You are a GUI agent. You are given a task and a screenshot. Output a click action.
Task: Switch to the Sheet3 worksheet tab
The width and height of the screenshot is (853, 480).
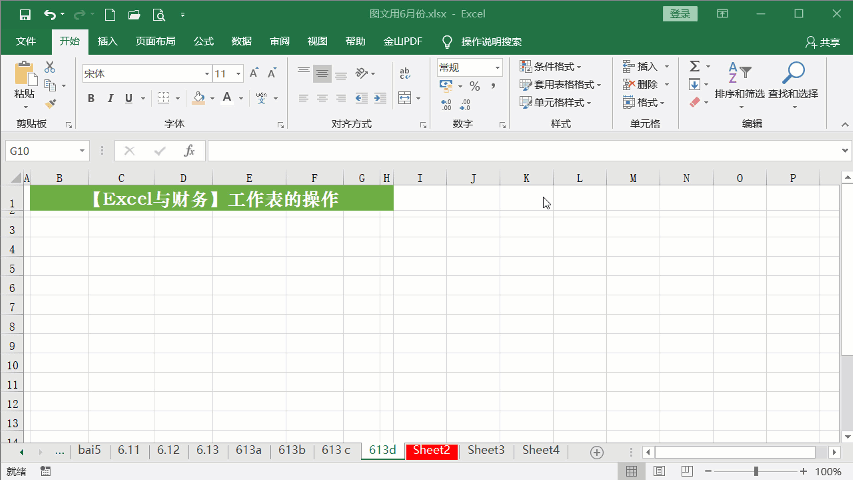pyautogui.click(x=486, y=450)
